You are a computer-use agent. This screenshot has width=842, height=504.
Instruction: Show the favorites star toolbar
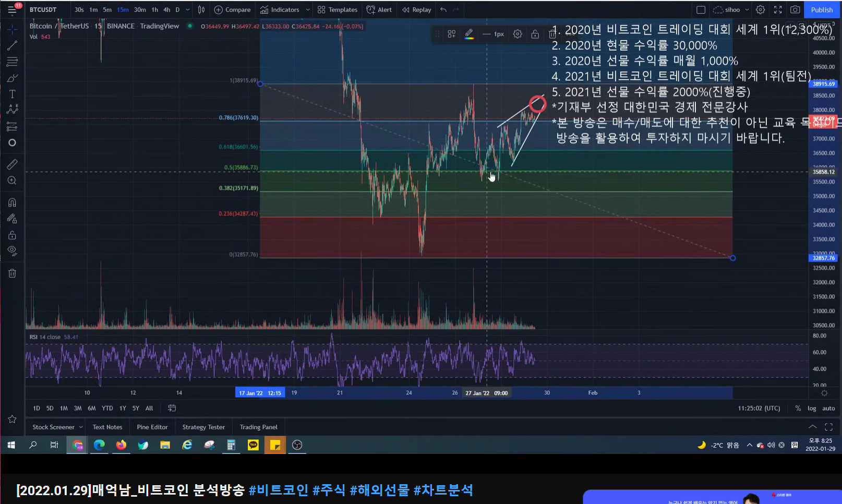[x=12, y=419]
